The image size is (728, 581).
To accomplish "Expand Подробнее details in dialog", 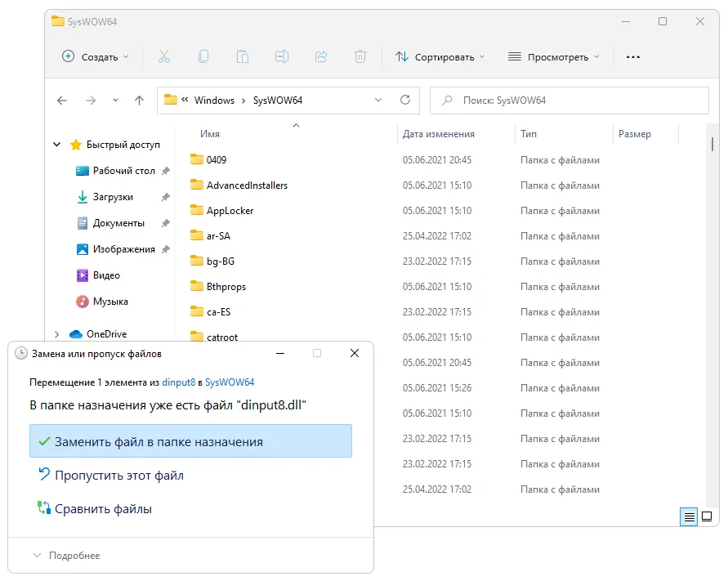I will (x=66, y=556).
